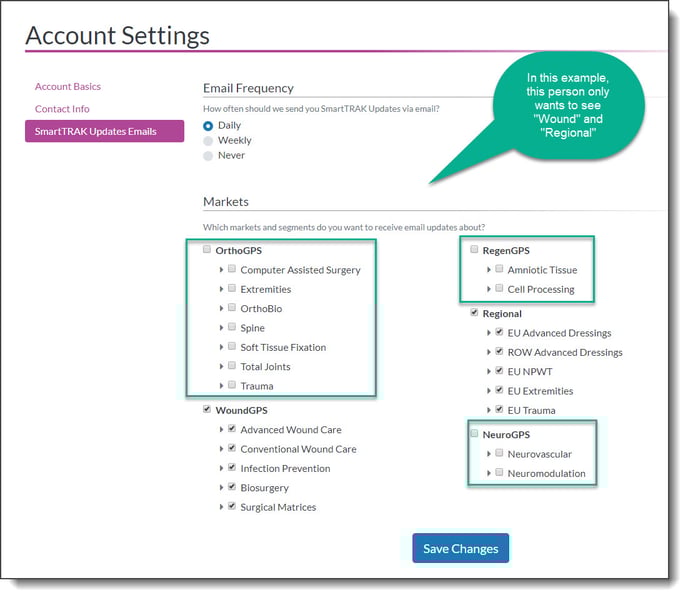Expand the EU Advanced Dressings arrow
The image size is (688, 598).
[489, 333]
